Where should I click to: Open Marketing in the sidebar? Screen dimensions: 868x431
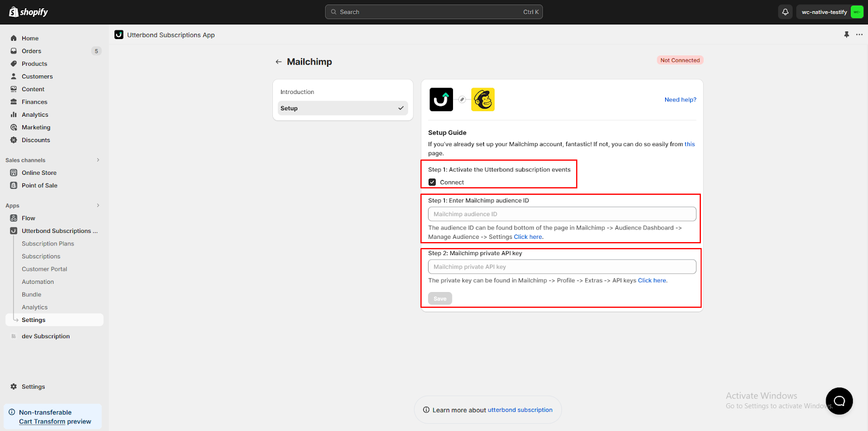click(36, 128)
